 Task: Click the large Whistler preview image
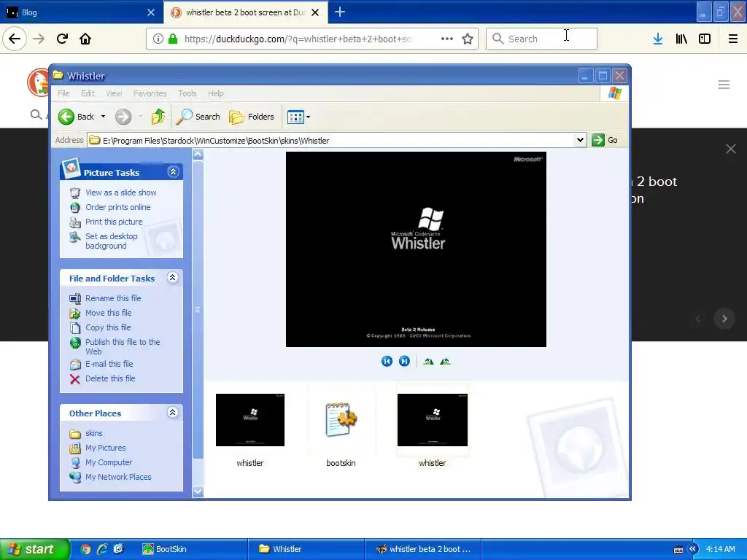416,249
